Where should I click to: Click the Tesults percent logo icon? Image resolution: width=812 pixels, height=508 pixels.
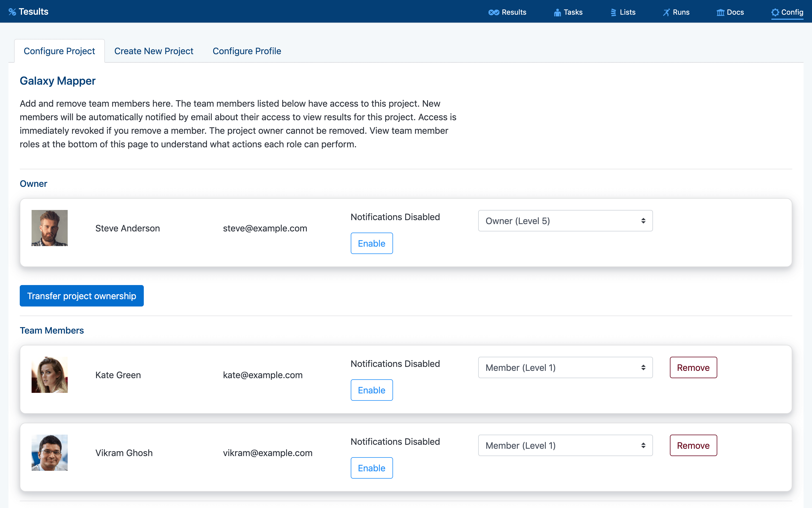coord(12,12)
